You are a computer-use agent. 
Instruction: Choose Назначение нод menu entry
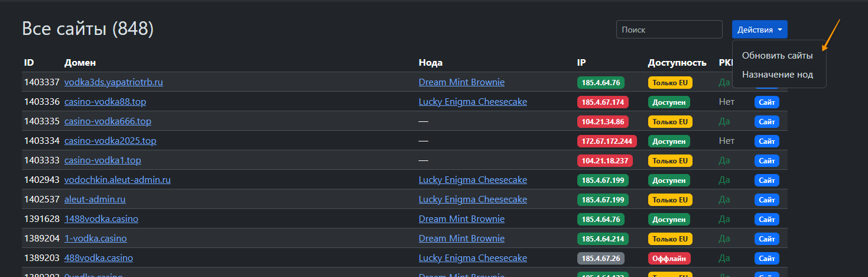coord(777,75)
